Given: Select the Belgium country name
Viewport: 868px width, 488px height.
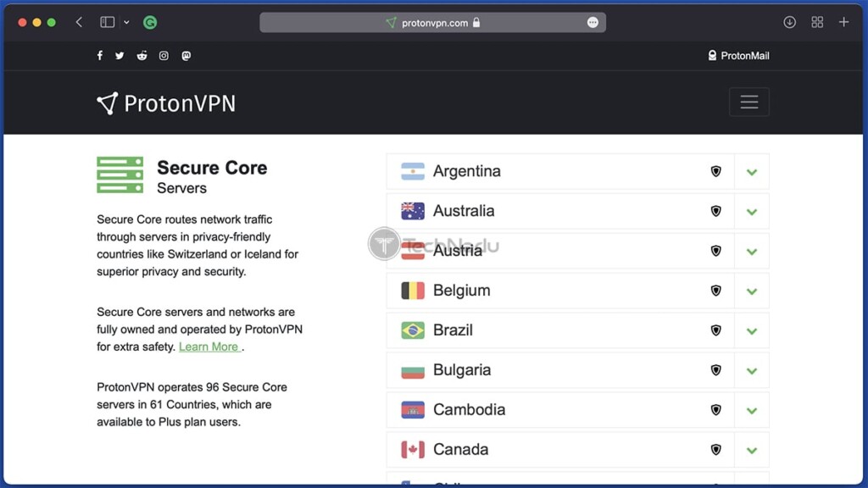Looking at the screenshot, I should 462,291.
